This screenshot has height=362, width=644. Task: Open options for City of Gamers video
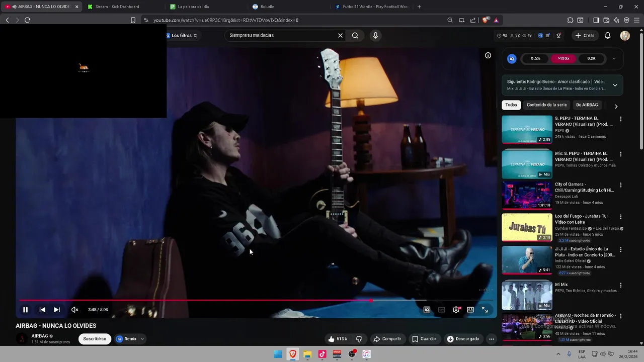click(x=620, y=185)
